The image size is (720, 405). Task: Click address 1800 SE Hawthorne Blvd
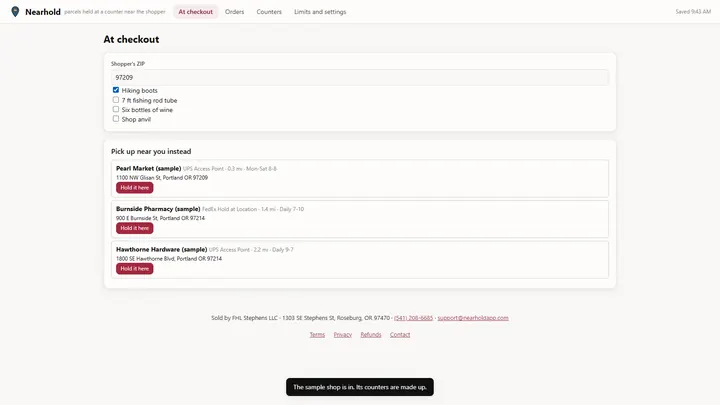[x=169, y=259]
